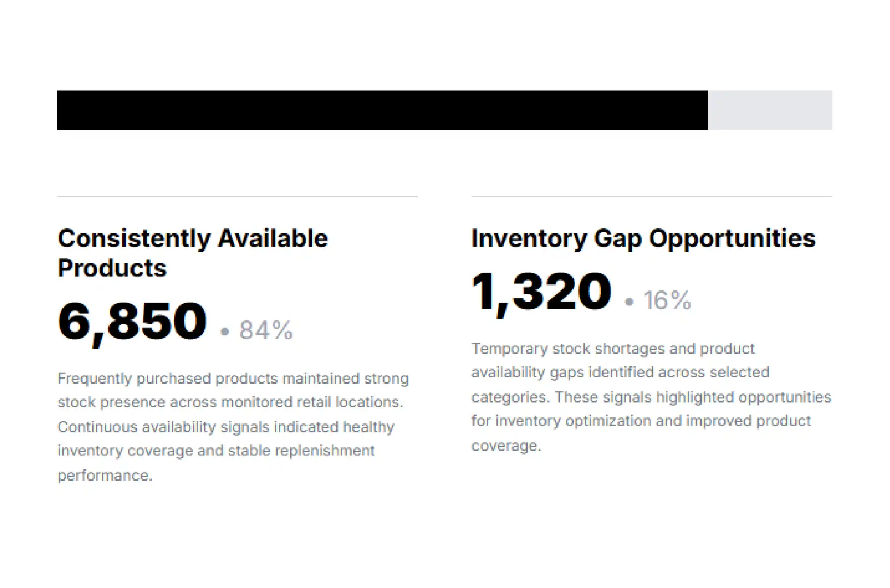Click the word 'performance.' in left paragraph
The height and width of the screenshot is (588, 890).
[x=105, y=476]
